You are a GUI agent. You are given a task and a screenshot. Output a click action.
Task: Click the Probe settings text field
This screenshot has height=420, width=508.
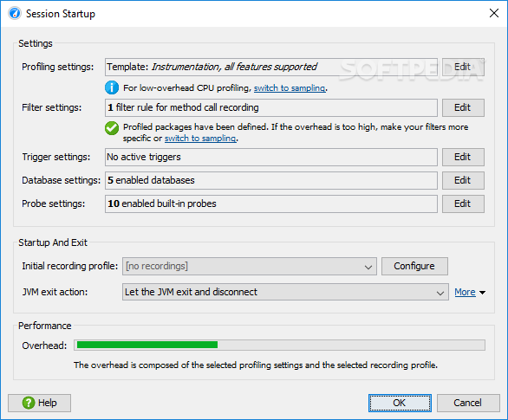(271, 204)
